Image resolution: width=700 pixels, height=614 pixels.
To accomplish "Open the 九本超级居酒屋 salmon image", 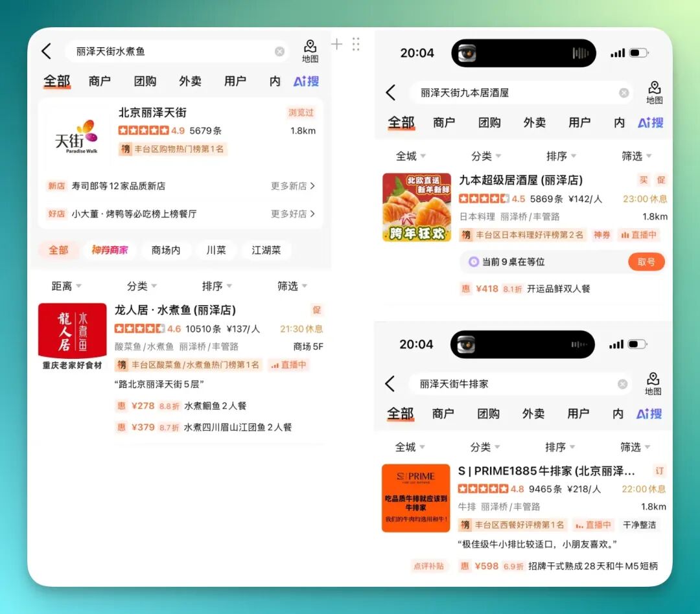I will pyautogui.click(x=417, y=207).
